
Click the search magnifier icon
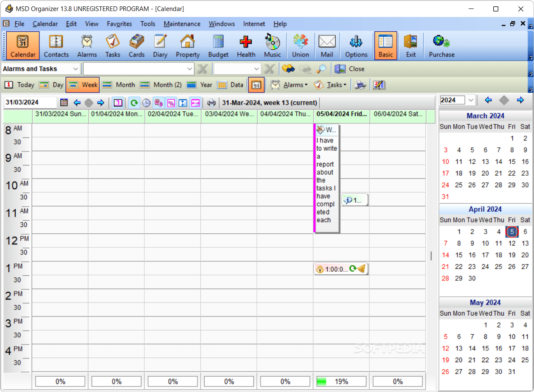pyautogui.click(x=322, y=69)
